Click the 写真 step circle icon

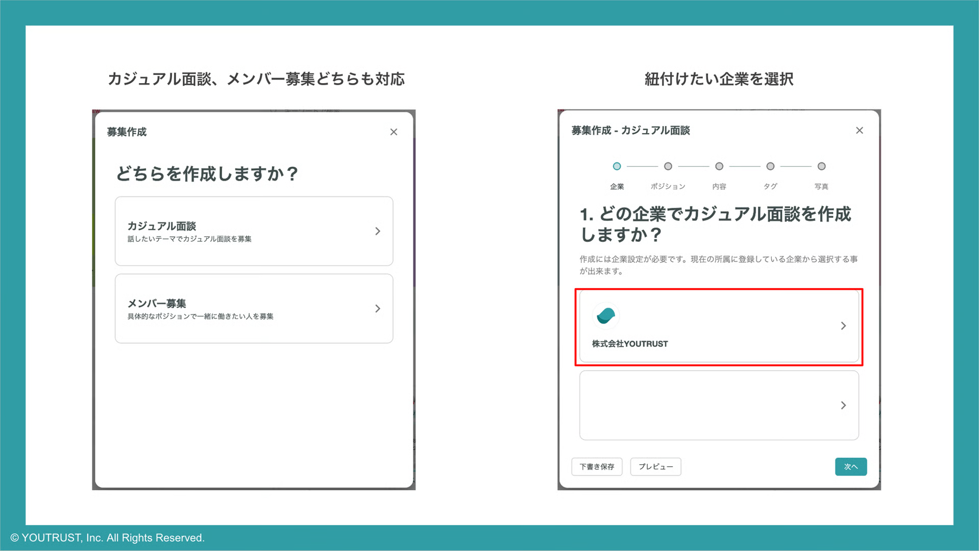coord(822,166)
